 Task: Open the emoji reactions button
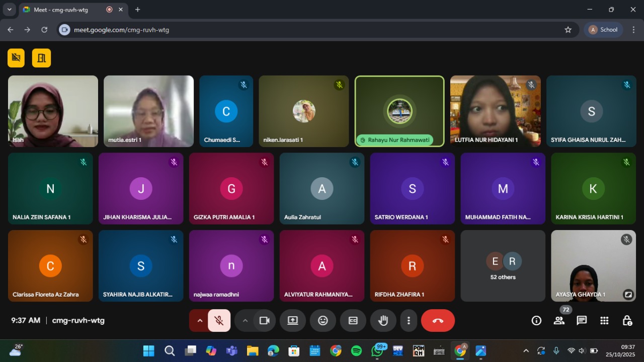click(x=323, y=321)
